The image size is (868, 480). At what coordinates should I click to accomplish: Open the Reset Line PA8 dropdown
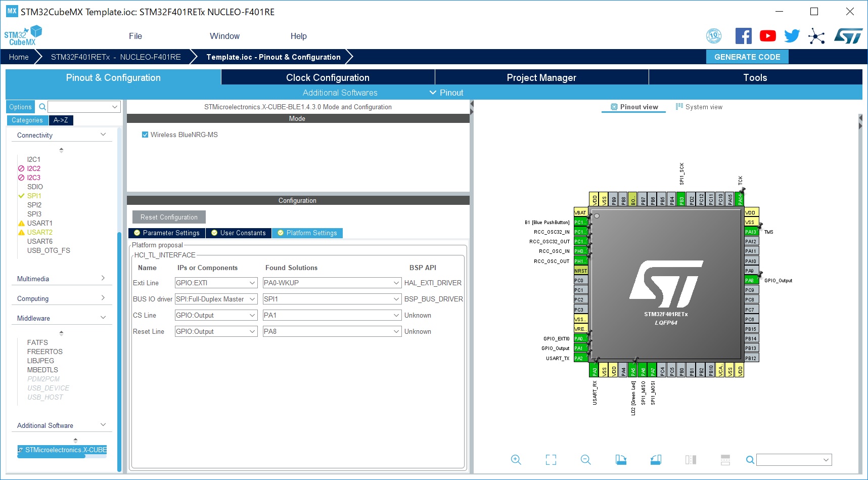tap(332, 331)
